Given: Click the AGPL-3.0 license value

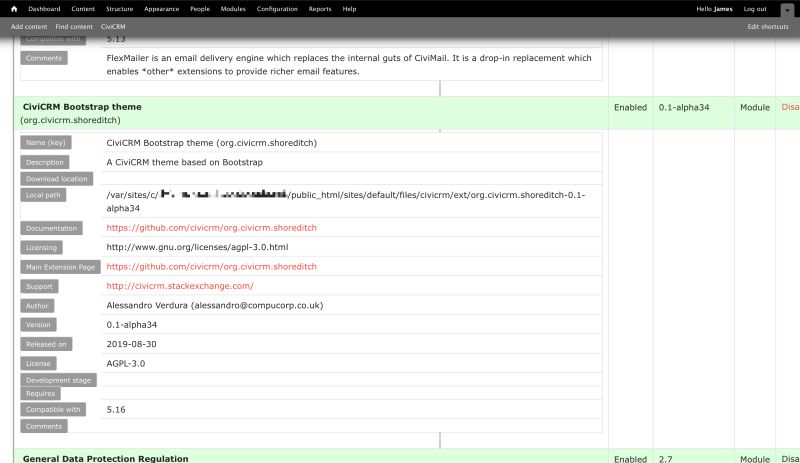Looking at the screenshot, I should 126,363.
